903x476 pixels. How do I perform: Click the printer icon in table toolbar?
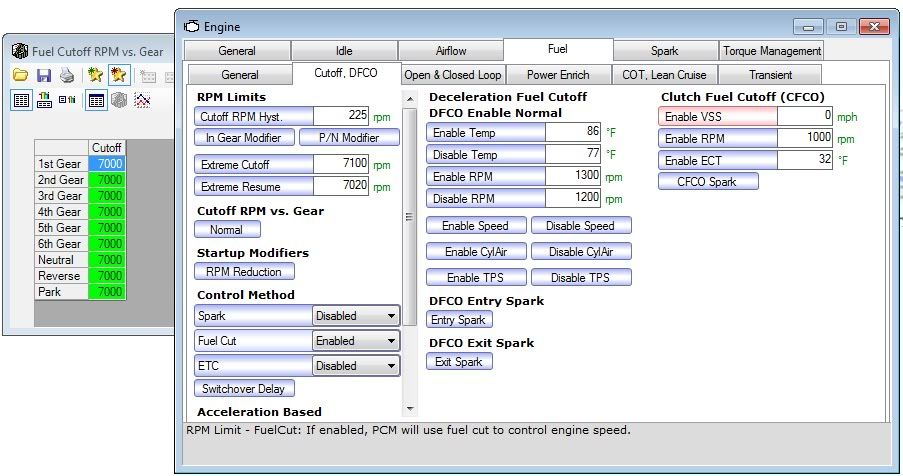click(x=66, y=75)
